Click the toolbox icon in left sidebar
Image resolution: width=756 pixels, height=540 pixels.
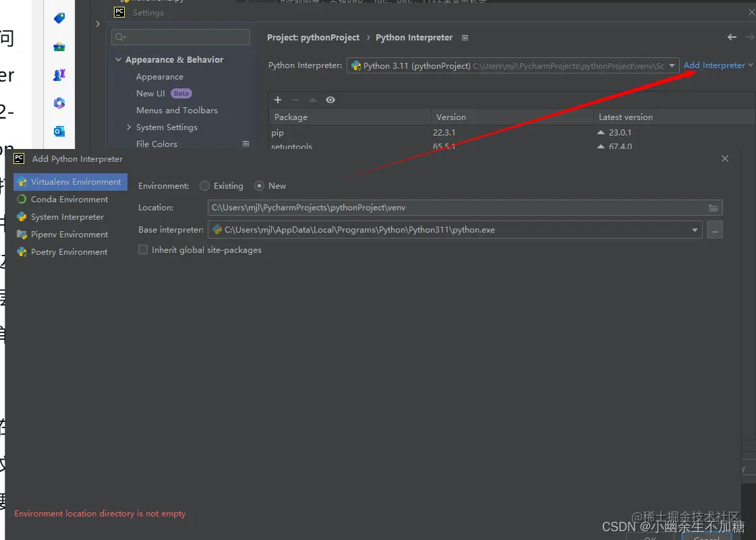[59, 47]
